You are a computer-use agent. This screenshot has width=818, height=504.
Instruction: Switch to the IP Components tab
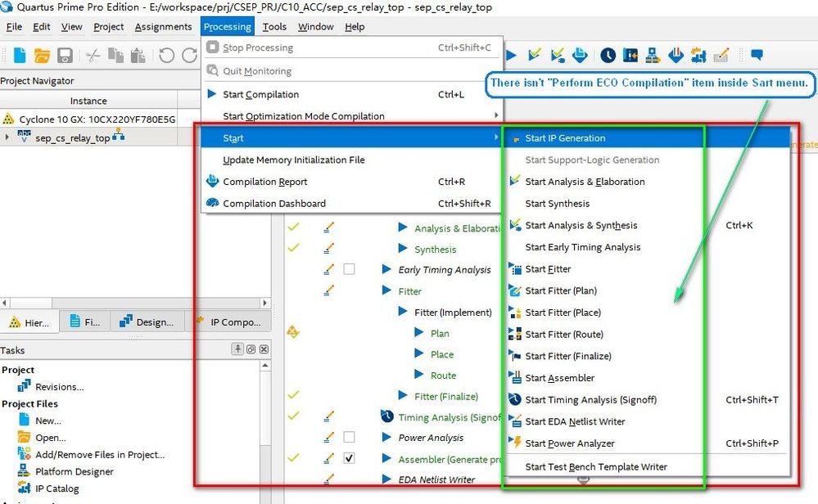tap(229, 322)
